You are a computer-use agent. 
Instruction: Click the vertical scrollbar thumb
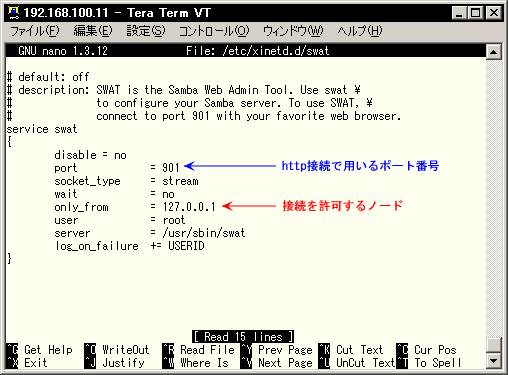pyautogui.click(x=494, y=345)
